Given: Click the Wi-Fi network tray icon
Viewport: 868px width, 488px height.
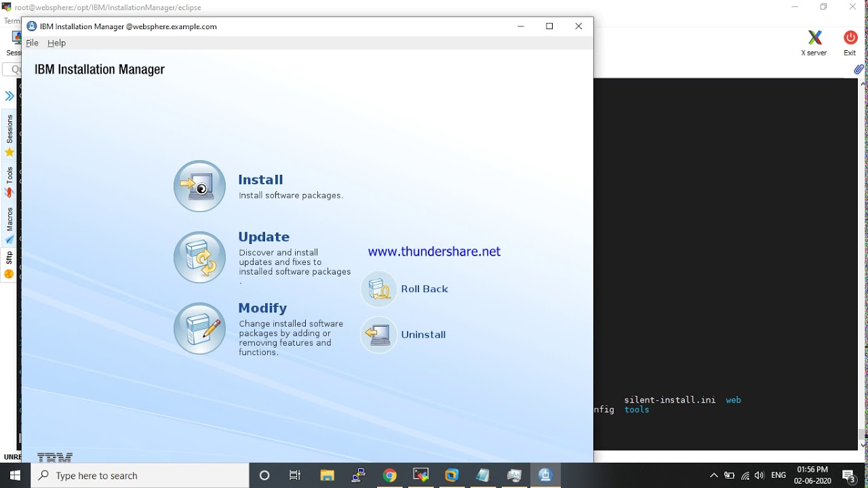Looking at the screenshot, I should click(x=745, y=476).
